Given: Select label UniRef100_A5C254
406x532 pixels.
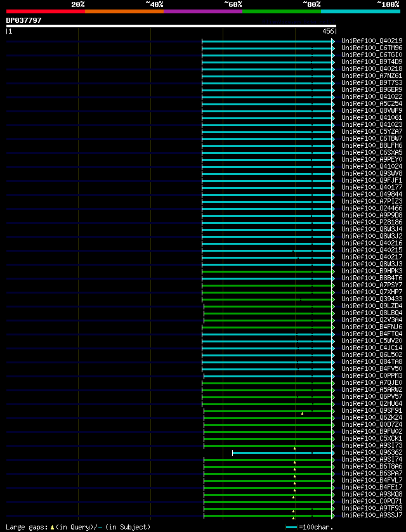Looking at the screenshot, I should [372, 104].
